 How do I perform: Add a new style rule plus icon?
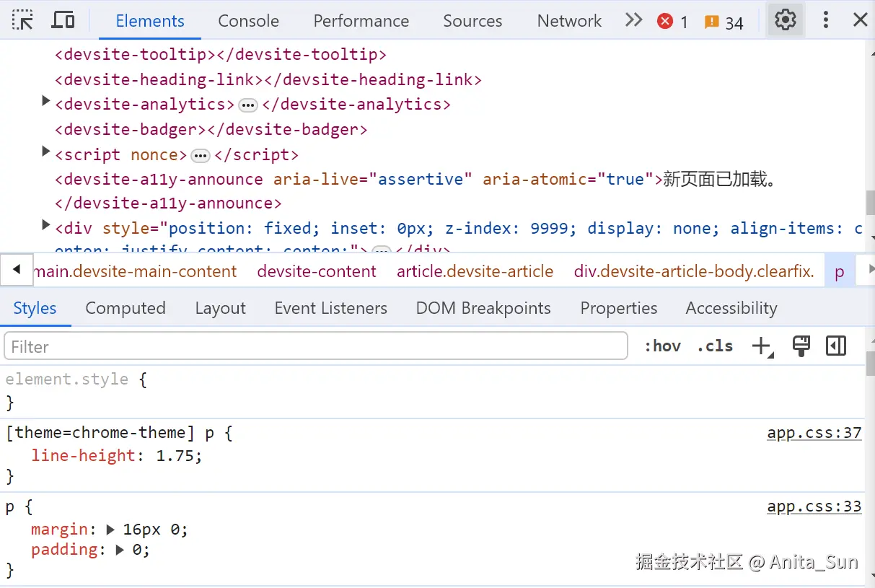[x=762, y=346]
